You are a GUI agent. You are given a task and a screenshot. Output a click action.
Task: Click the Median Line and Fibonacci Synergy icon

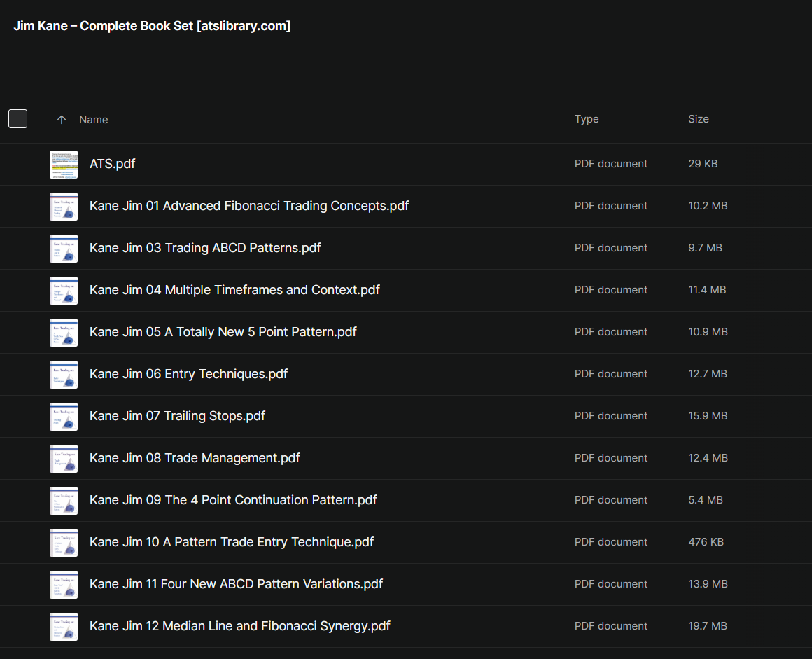coord(64,626)
